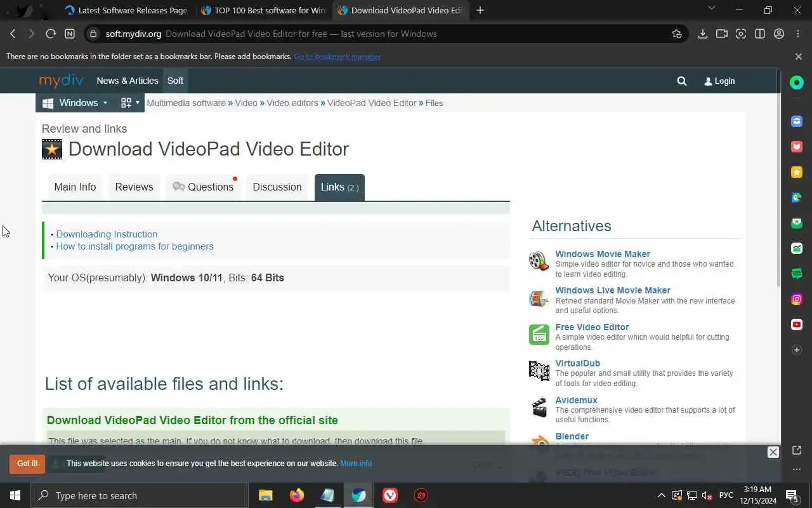The image size is (812, 508).
Task: Open File Explorer from the taskbar
Action: pos(265,495)
